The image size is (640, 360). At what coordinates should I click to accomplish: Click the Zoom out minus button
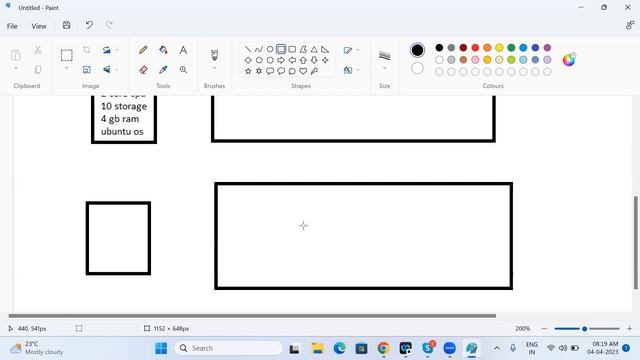(544, 328)
